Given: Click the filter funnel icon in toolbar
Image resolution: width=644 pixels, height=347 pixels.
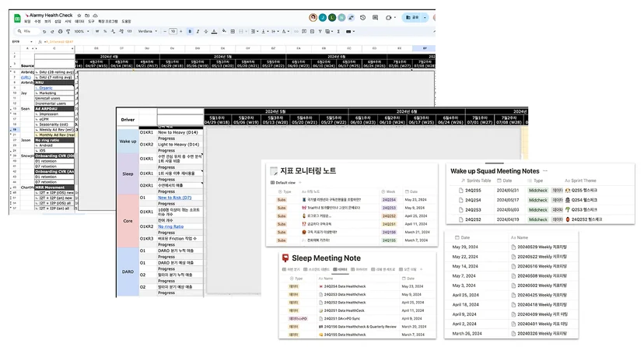Looking at the screenshot, I should [x=320, y=31].
